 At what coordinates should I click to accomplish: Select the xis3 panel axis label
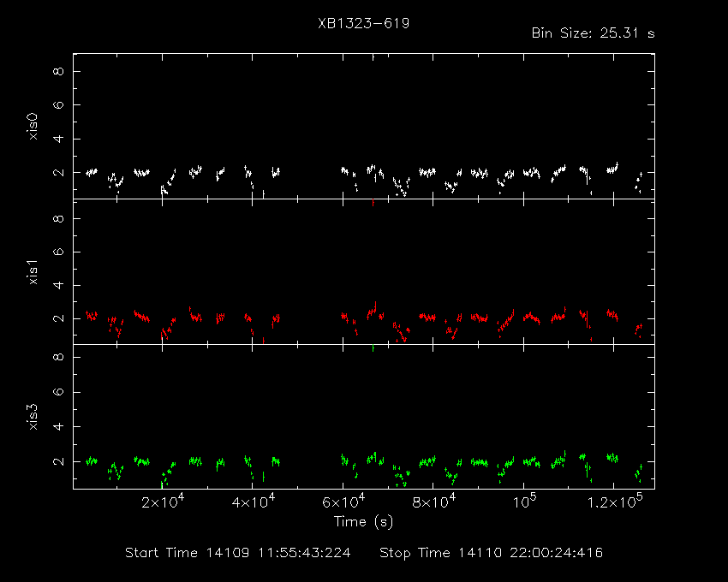point(33,417)
